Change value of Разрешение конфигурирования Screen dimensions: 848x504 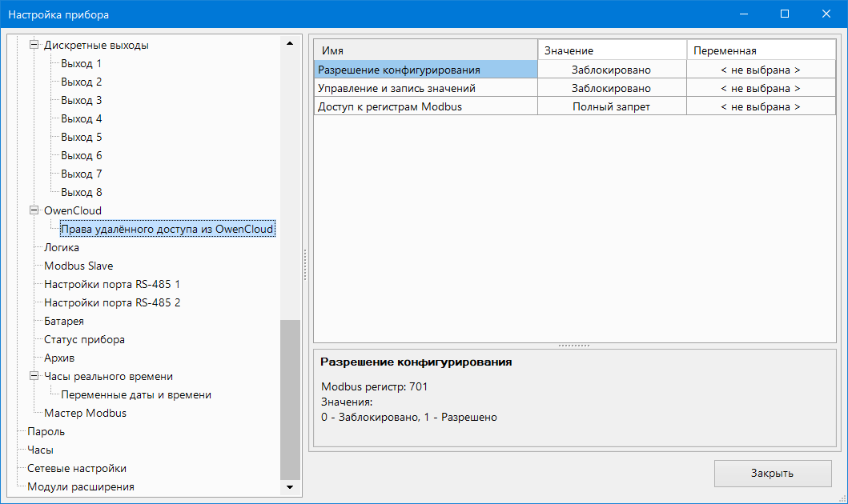tap(611, 70)
